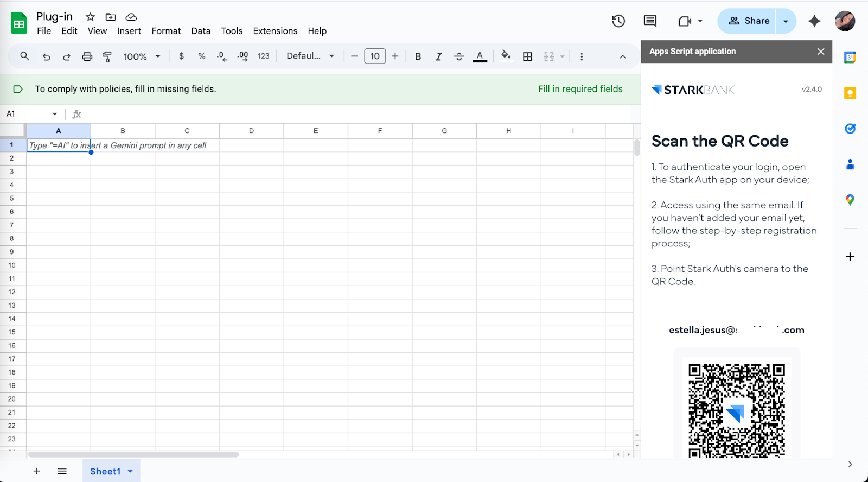Open the Extensions menu

(275, 31)
